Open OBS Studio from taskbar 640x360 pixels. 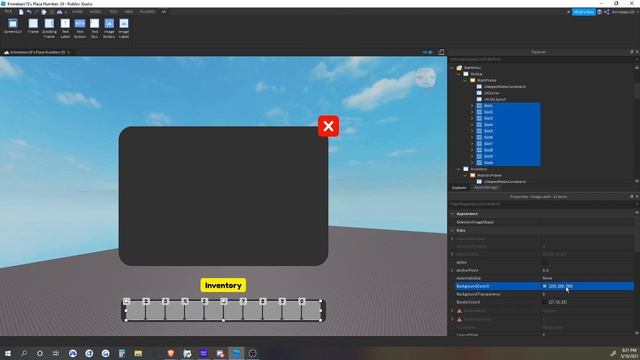point(252,353)
